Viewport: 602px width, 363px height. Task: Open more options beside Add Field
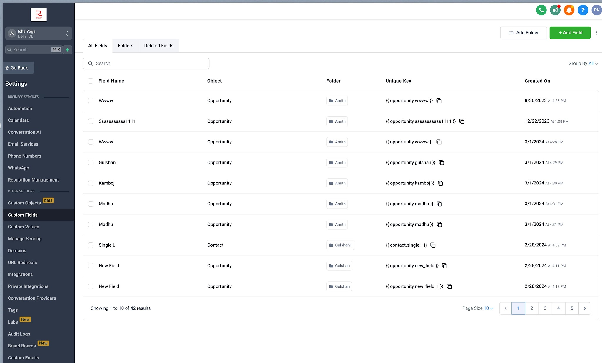(x=596, y=33)
